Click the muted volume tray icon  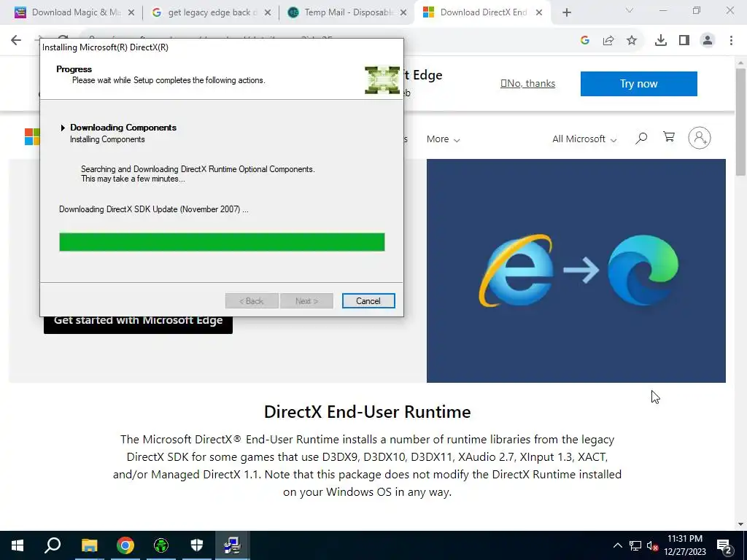click(653, 545)
